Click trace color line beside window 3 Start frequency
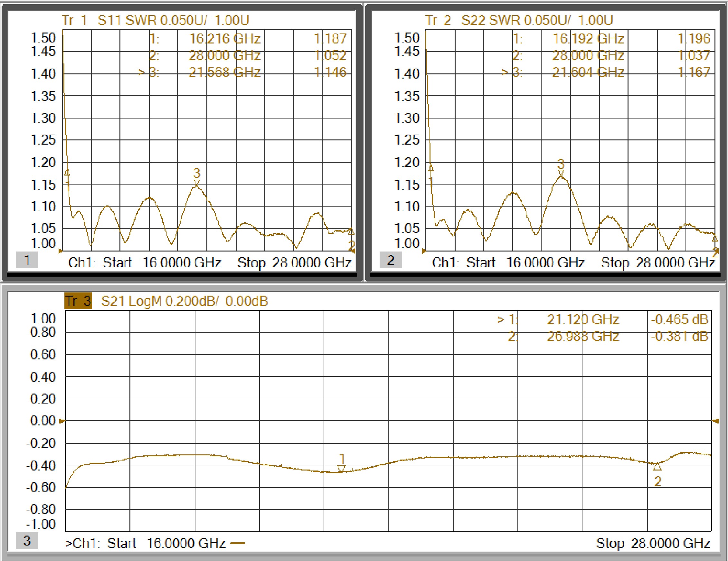Screen dimensions: 728x561 click(237, 544)
